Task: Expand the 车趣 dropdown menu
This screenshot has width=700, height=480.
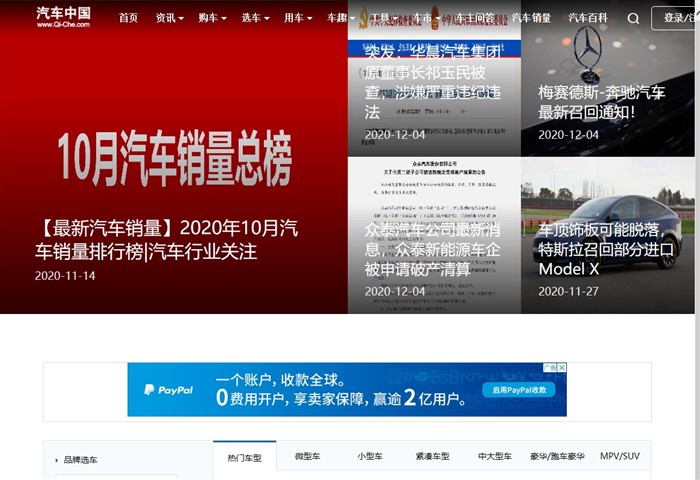Action: 341,18
